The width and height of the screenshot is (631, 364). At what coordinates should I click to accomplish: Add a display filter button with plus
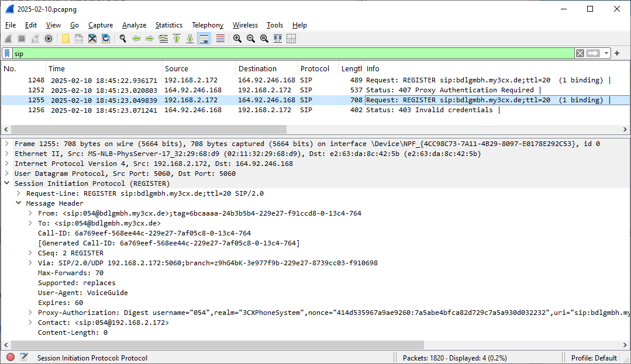pyautogui.click(x=617, y=53)
